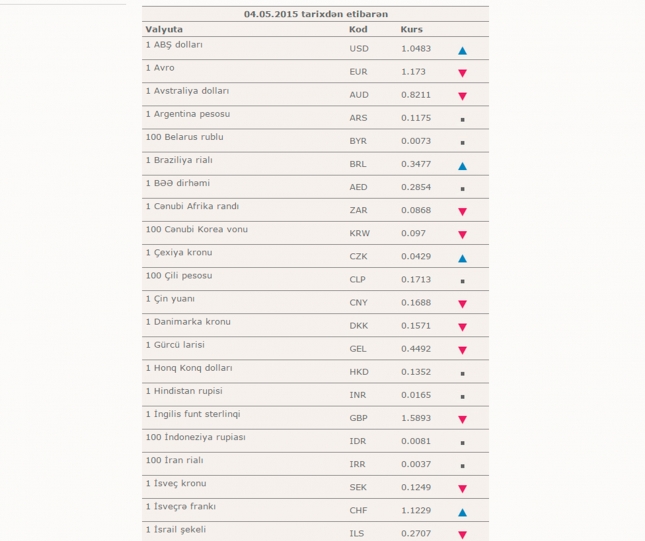
Task: Click the CNY currency code
Action: point(358,303)
